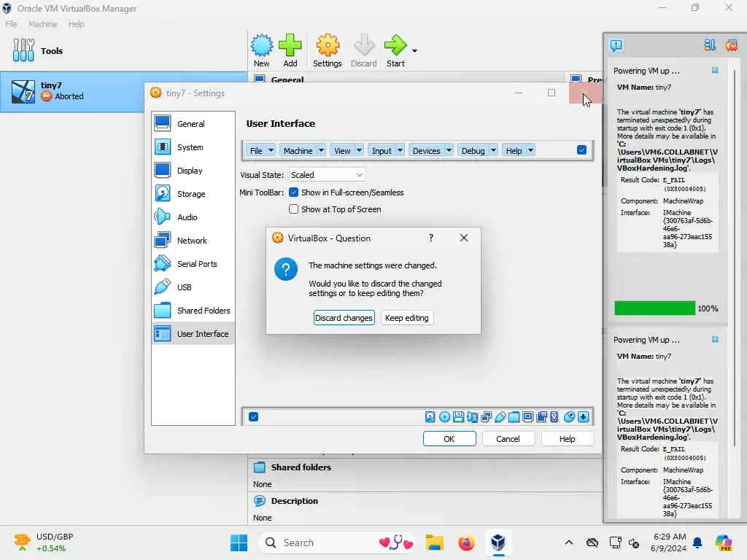Open the Help menu of VirtualBox Manager

pos(76,24)
